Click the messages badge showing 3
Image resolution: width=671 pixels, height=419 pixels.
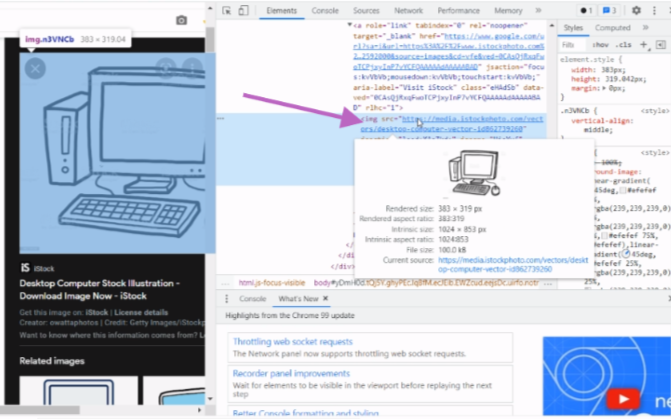click(x=609, y=11)
